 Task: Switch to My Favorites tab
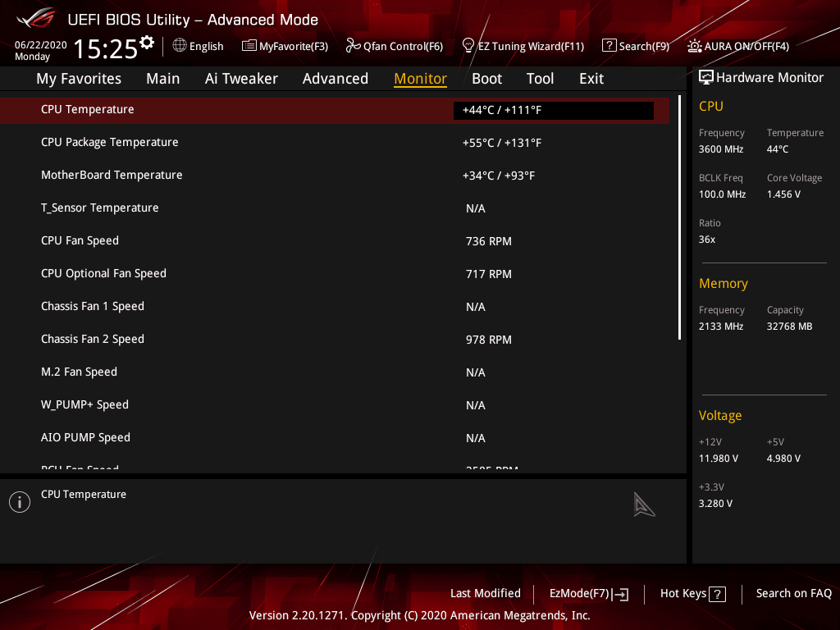pyautogui.click(x=79, y=79)
